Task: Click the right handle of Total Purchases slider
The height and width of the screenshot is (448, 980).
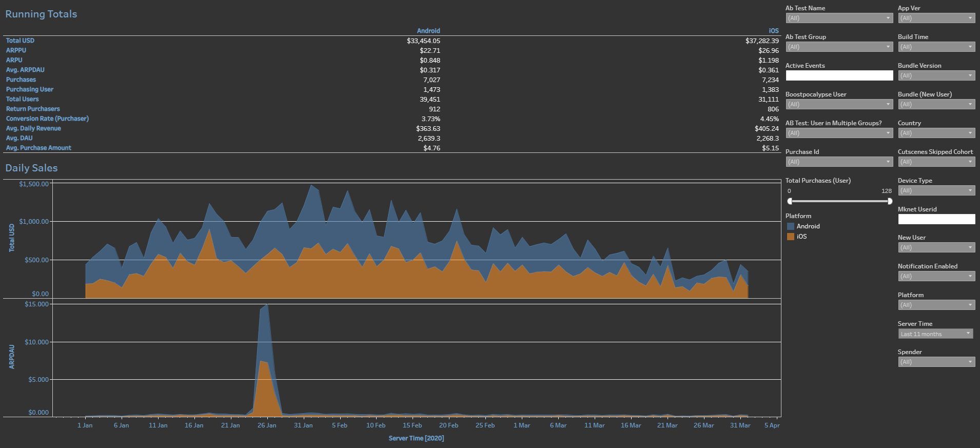Action: (890, 201)
